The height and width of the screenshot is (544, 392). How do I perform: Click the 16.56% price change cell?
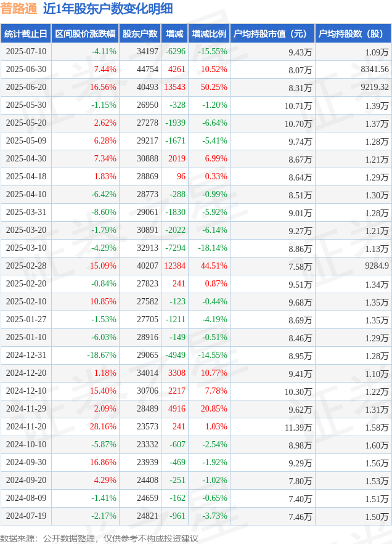tap(103, 87)
